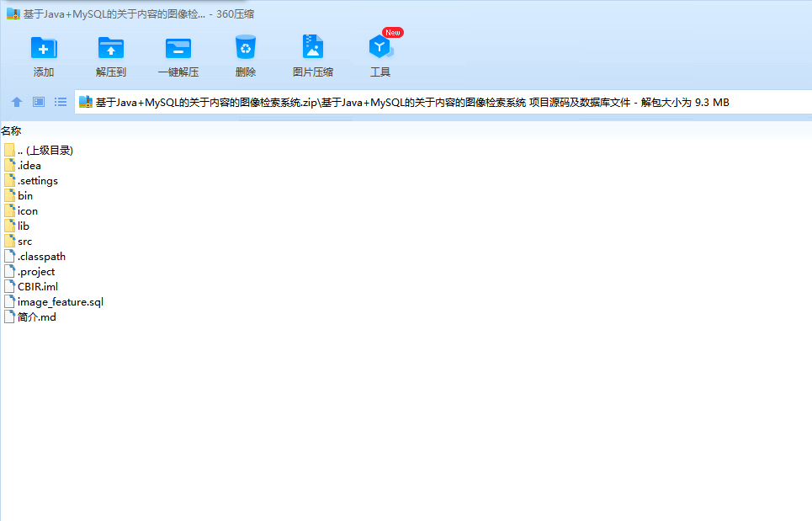Click the folder icon beside lib
The image size is (812, 521).
pos(9,226)
